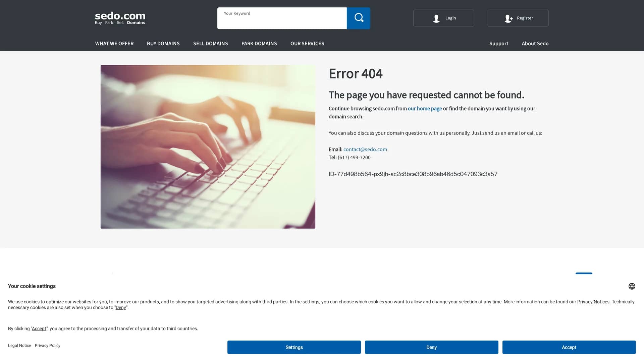Click 'The page you have requested cannot be found.'

(426, 95)
